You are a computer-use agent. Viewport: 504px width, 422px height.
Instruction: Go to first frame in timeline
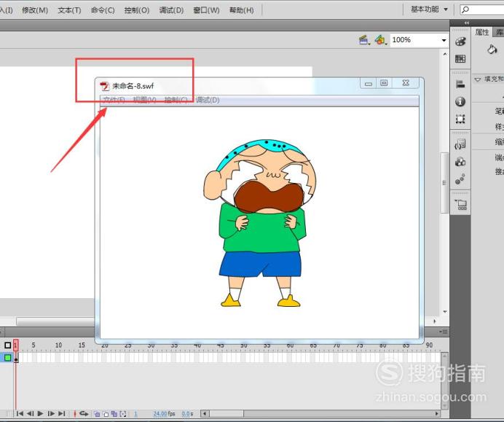(x=20, y=413)
